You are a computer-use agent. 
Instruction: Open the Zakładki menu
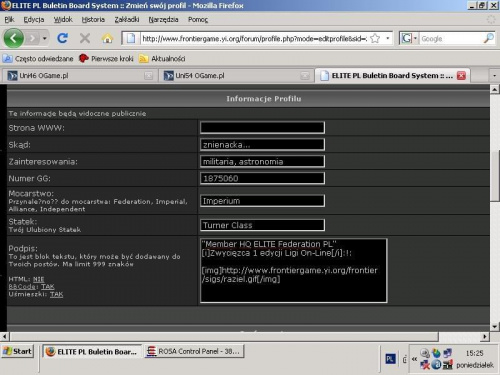[127, 20]
